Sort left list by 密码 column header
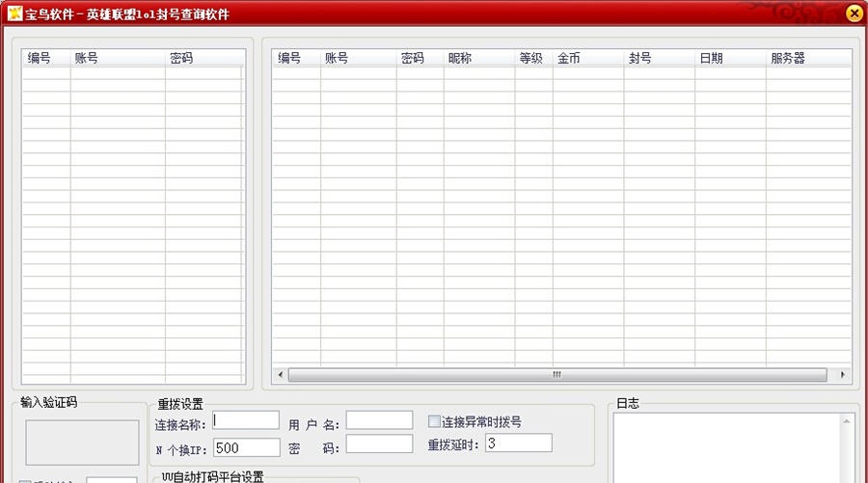The width and height of the screenshot is (868, 483). [x=203, y=58]
